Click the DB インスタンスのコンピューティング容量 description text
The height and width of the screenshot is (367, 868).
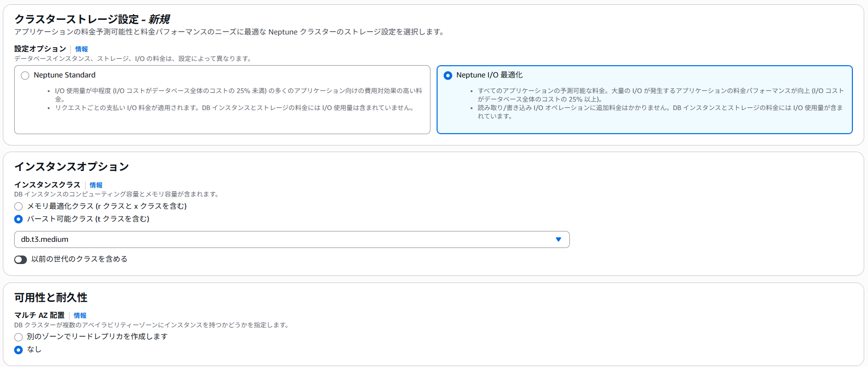pyautogui.click(x=117, y=194)
